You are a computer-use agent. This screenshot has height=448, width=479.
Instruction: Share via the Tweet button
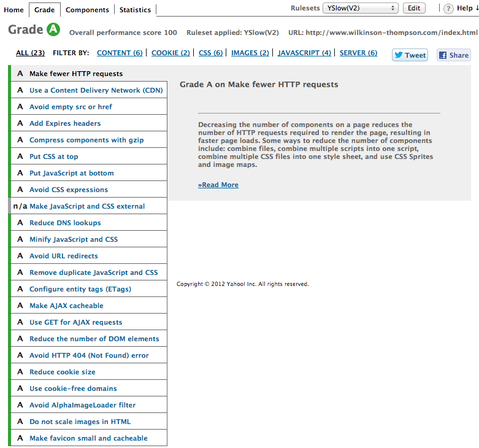[410, 55]
